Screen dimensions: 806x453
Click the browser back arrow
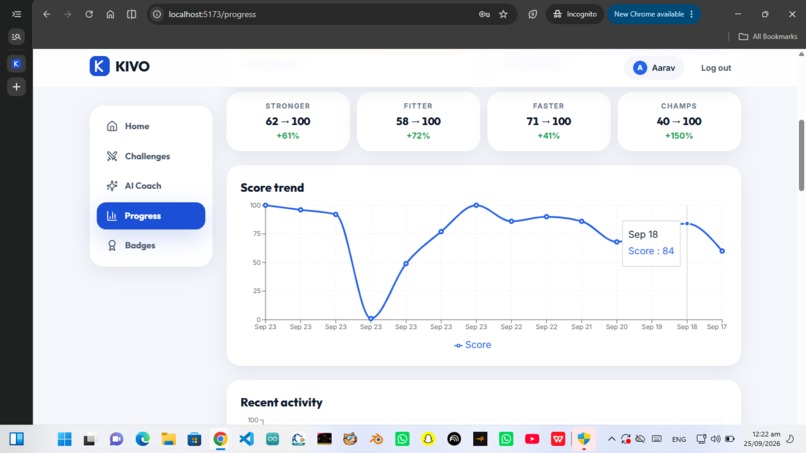47,14
